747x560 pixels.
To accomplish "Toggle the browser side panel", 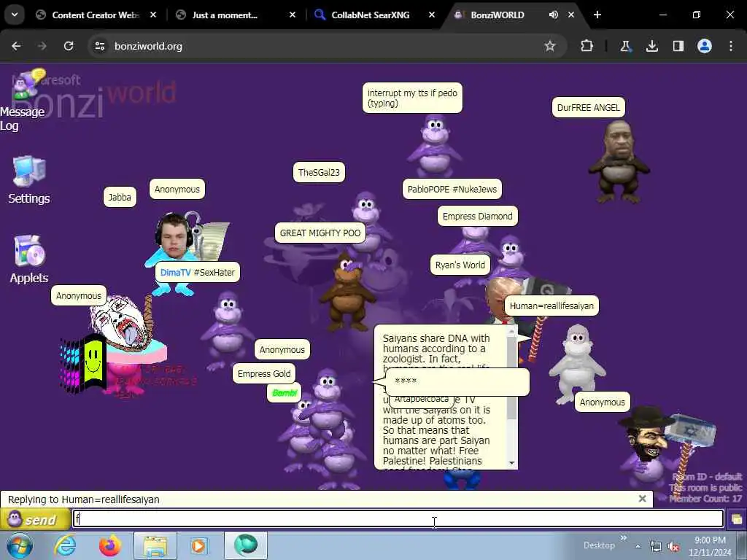I will [x=678, y=46].
